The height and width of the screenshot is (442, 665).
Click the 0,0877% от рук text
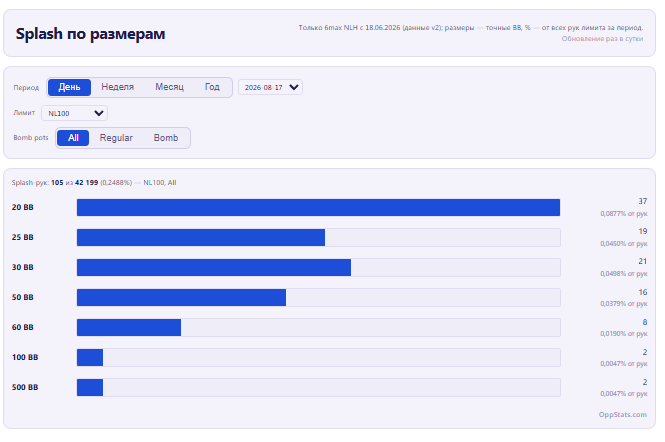(624, 214)
